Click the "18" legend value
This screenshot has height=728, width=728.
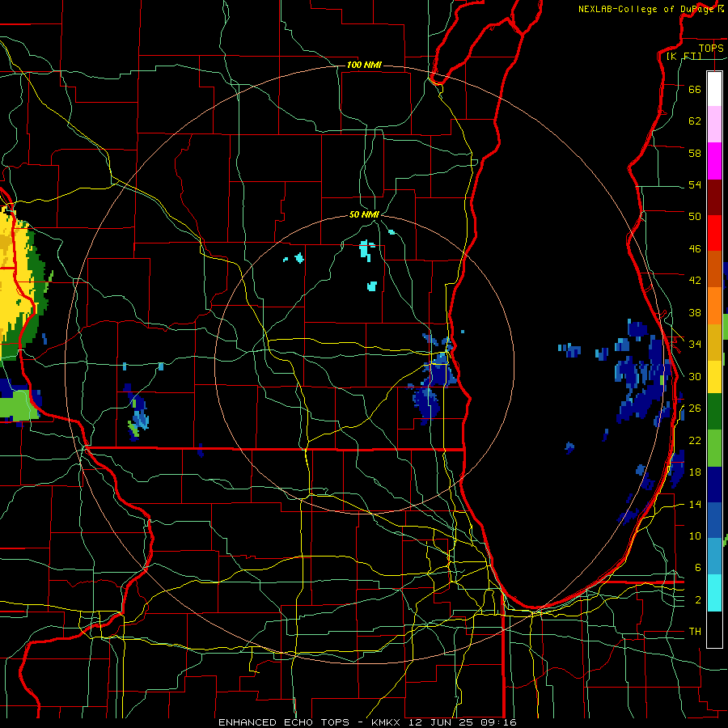click(695, 472)
